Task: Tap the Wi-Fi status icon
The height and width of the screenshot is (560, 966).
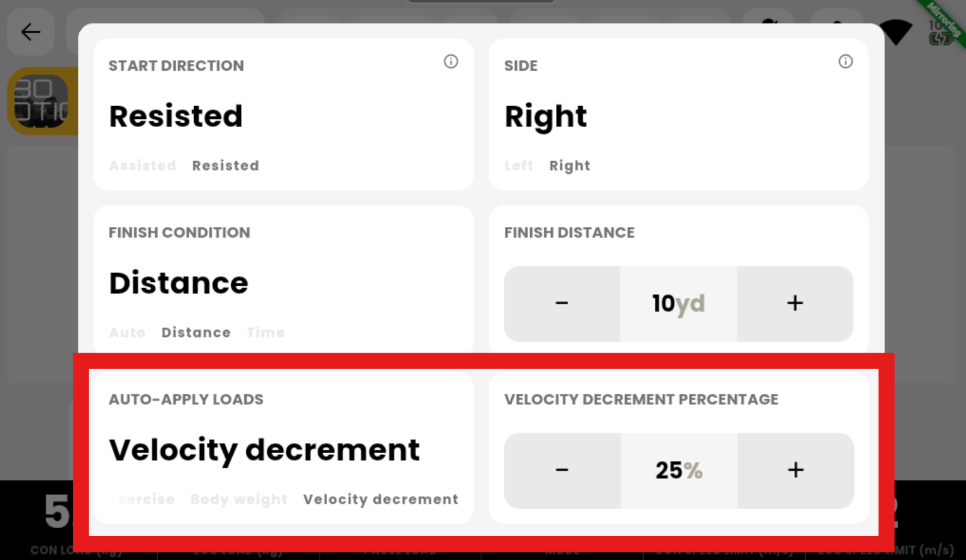Action: 896,32
